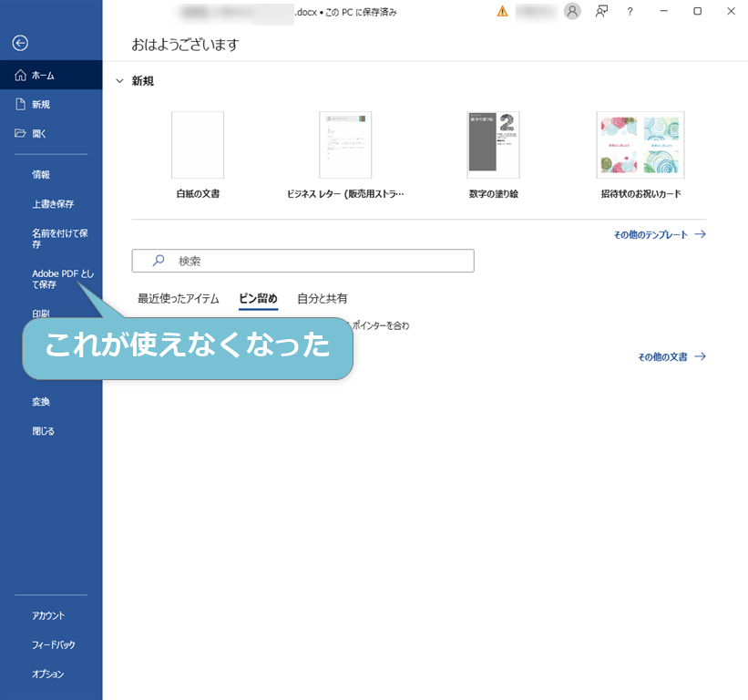The image size is (748, 700).
Task: Minimize the Word window
Action: point(663,11)
